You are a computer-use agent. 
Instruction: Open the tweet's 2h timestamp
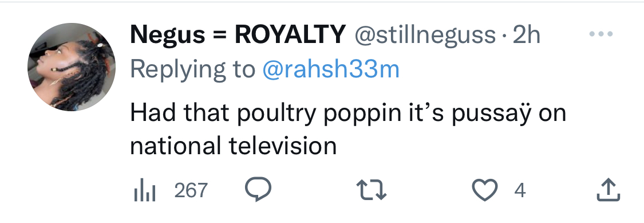526,35
